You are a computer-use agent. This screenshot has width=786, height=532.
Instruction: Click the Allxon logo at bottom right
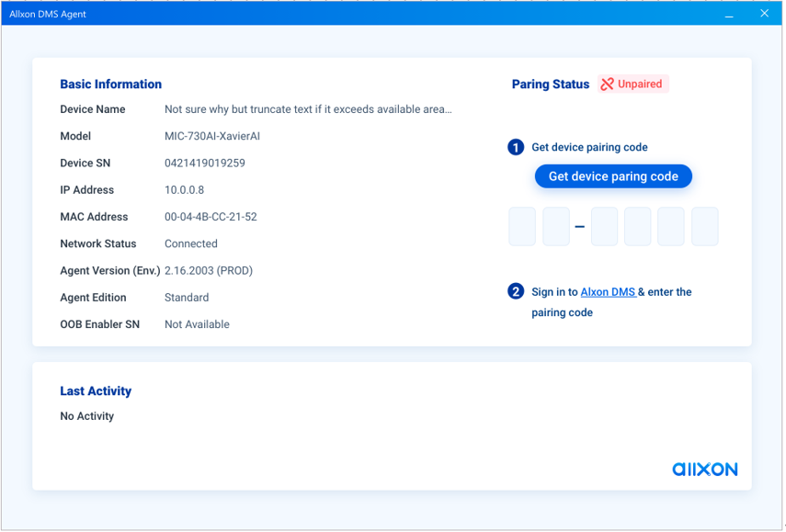coord(704,469)
